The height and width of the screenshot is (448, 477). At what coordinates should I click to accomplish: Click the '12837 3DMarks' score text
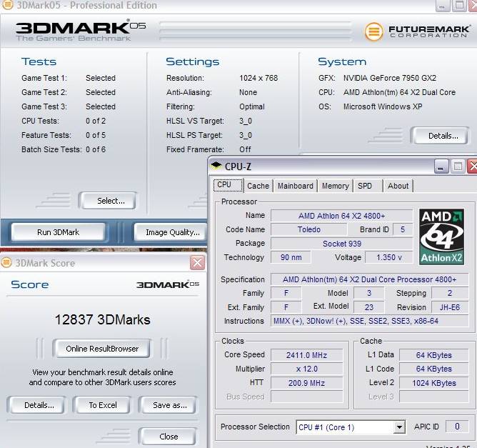pos(103,319)
